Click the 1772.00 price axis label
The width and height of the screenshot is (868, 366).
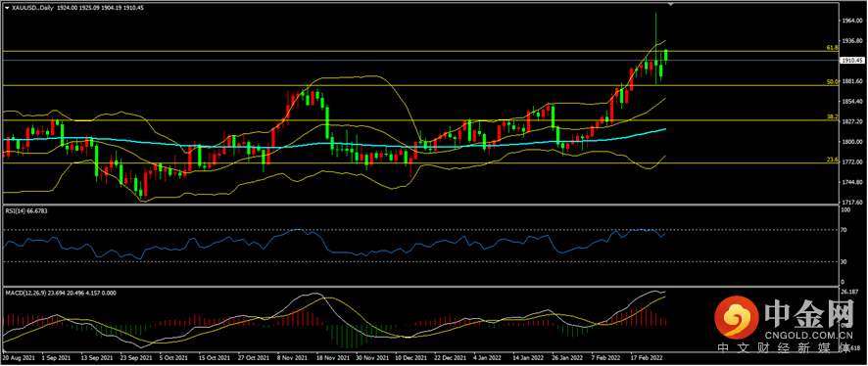(852, 162)
